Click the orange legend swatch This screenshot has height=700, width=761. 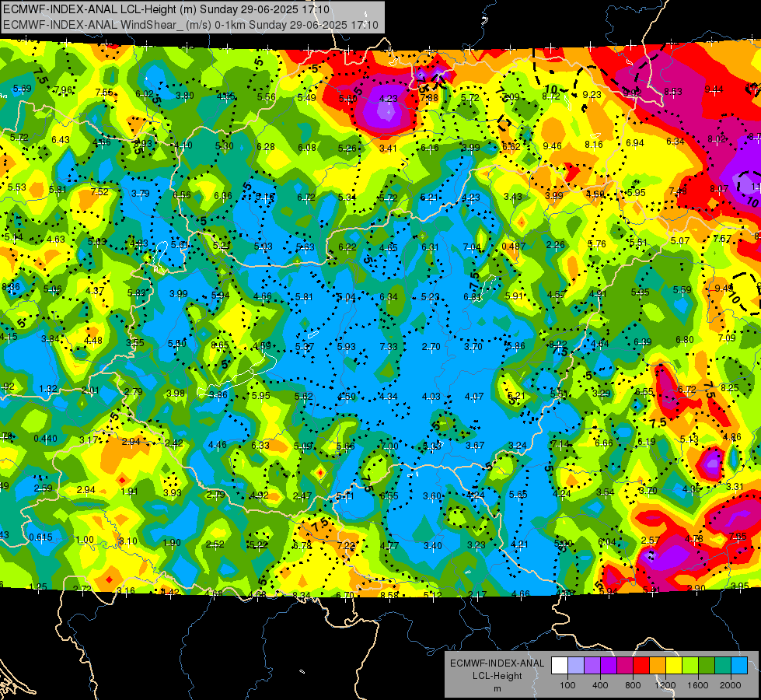(x=658, y=666)
